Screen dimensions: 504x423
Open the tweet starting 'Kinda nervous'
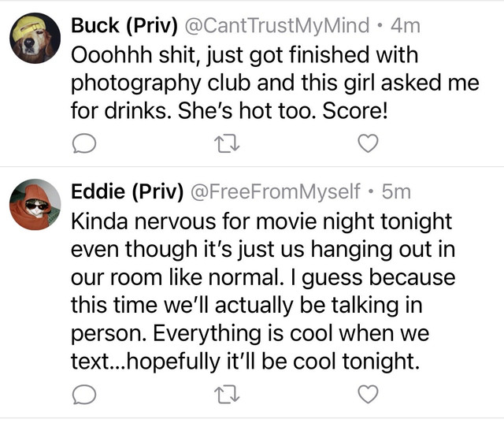coord(263,291)
